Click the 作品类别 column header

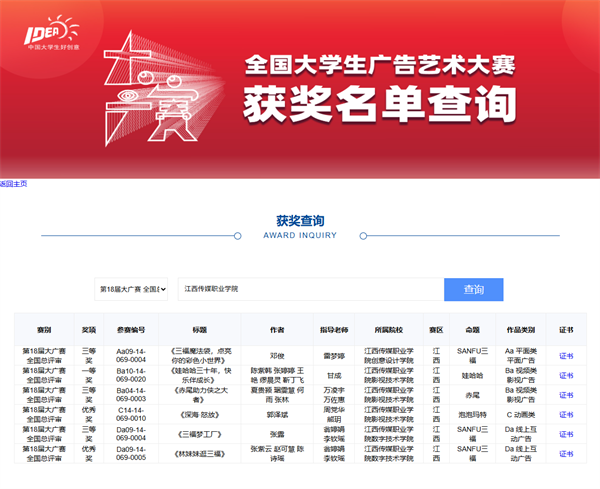click(521, 330)
